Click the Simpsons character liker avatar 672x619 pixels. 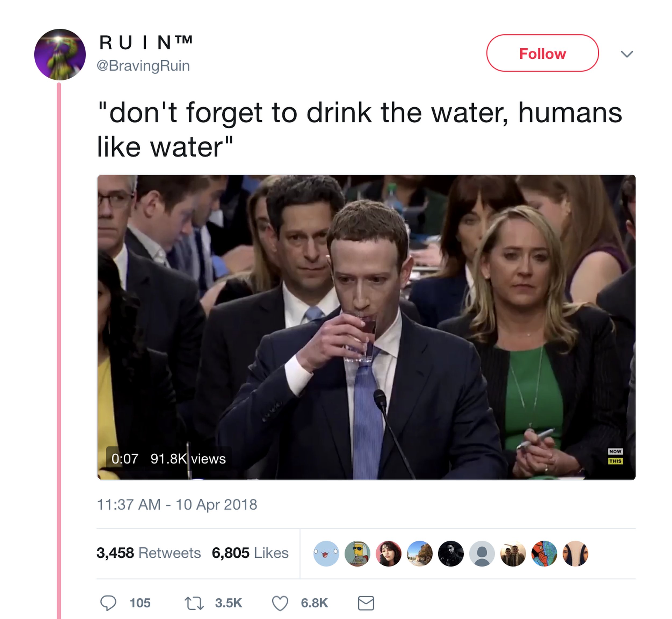point(357,553)
